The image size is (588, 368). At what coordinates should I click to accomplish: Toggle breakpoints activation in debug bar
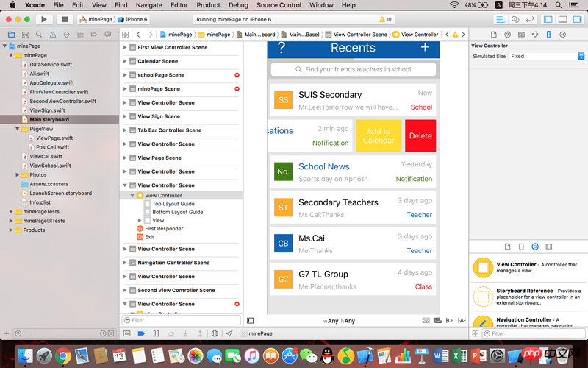point(141,333)
